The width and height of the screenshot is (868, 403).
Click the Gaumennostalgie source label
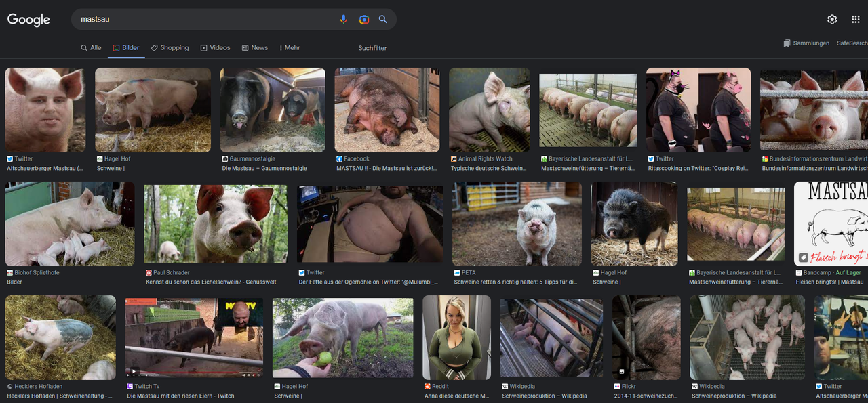[248, 159]
